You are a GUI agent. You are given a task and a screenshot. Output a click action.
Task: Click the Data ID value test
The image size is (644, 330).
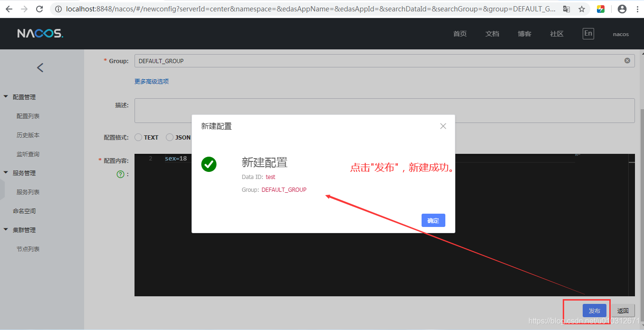coord(270,177)
